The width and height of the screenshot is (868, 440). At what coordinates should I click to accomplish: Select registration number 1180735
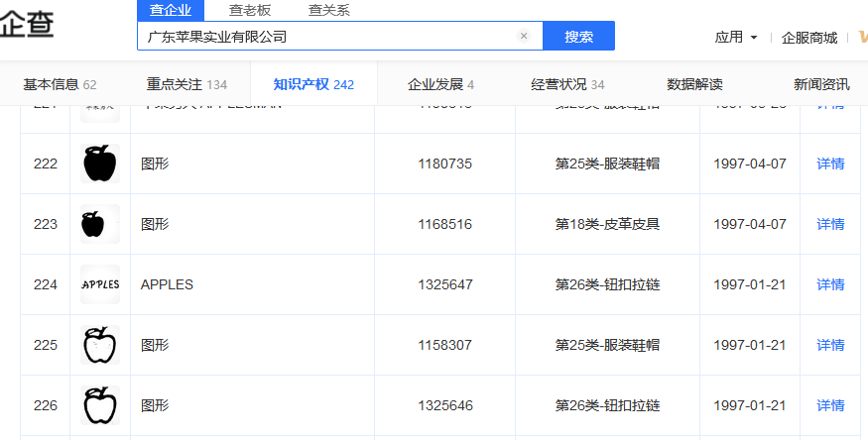click(445, 164)
